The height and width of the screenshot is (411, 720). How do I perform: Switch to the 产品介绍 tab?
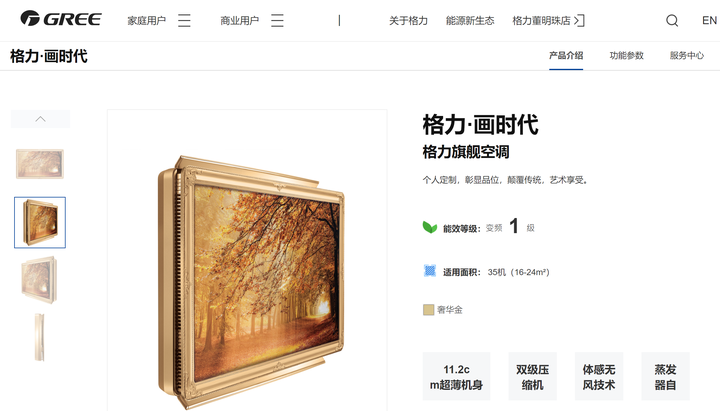[x=566, y=56]
